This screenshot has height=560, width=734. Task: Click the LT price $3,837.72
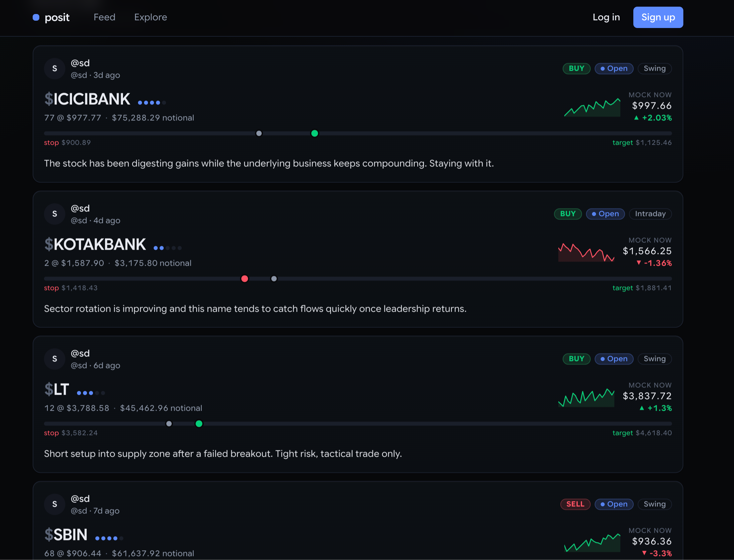(x=647, y=396)
